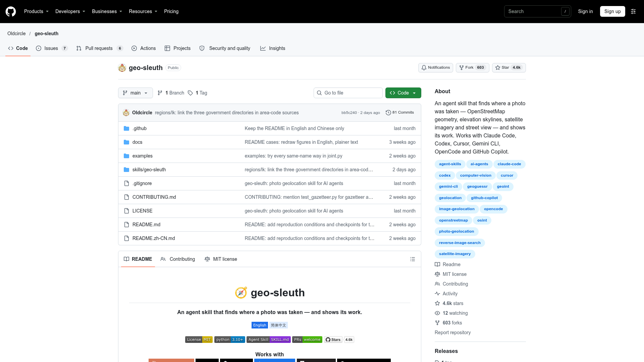Expand the Developers menu
Screen dimensions: 644x362
(x=70, y=11)
